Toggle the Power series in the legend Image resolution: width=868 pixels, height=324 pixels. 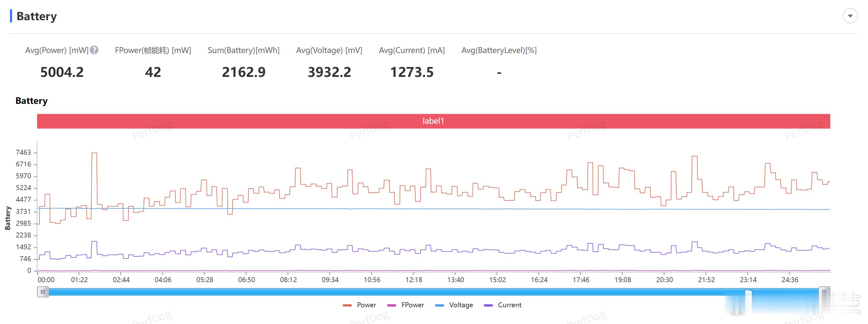[x=359, y=305]
